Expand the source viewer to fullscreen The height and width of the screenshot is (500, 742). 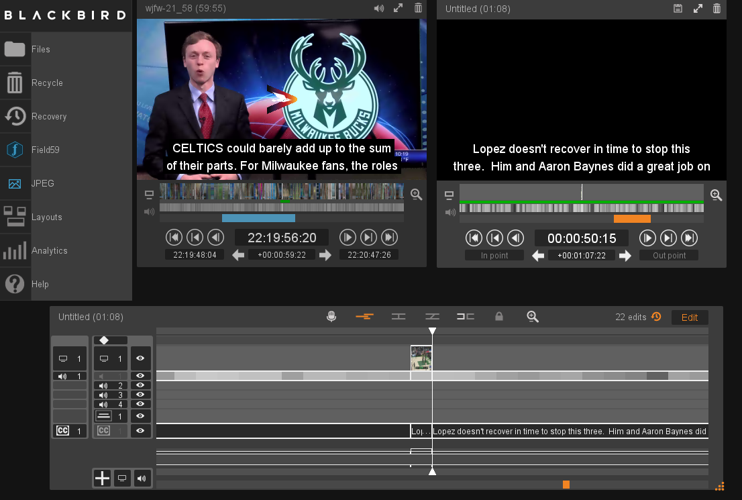pos(398,8)
